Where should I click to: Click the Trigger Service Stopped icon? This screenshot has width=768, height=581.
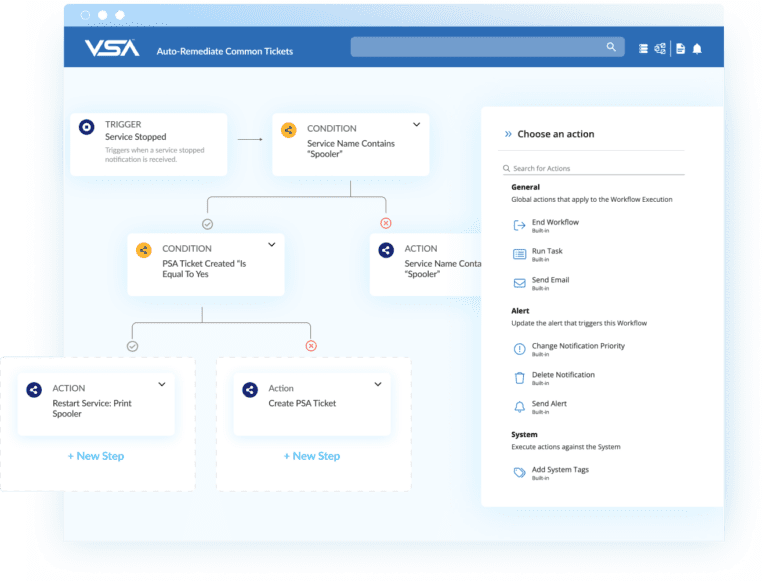87,127
